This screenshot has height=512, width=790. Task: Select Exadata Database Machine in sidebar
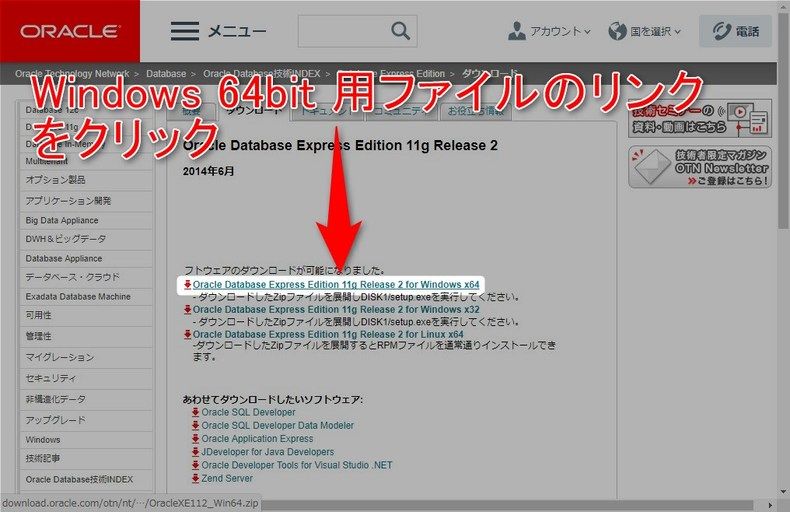tap(87, 297)
